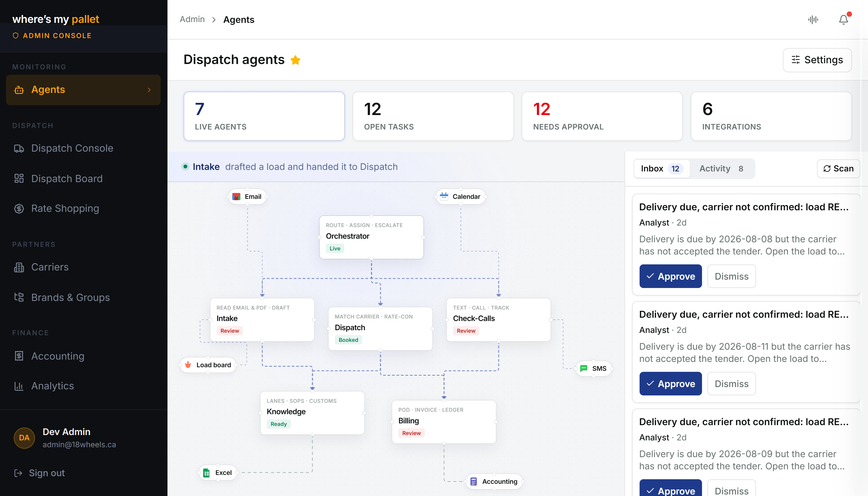This screenshot has width=868, height=496.
Task: Click the ADMIN CONSOLE shield icon
Action: tap(16, 36)
